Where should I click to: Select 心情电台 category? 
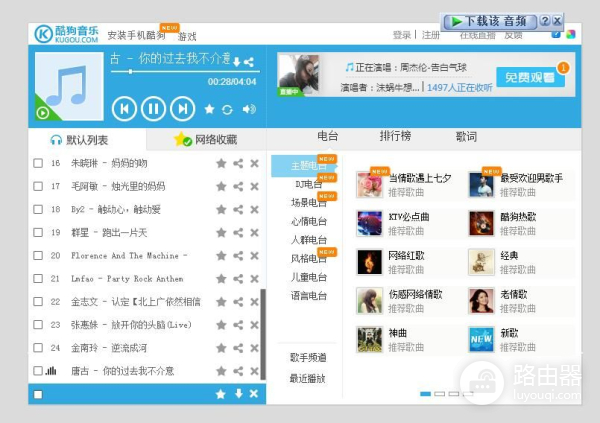coord(308,222)
